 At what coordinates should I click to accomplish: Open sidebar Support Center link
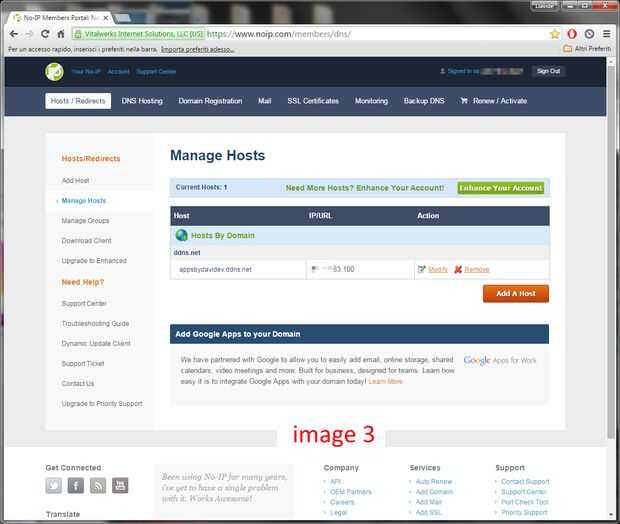84,303
